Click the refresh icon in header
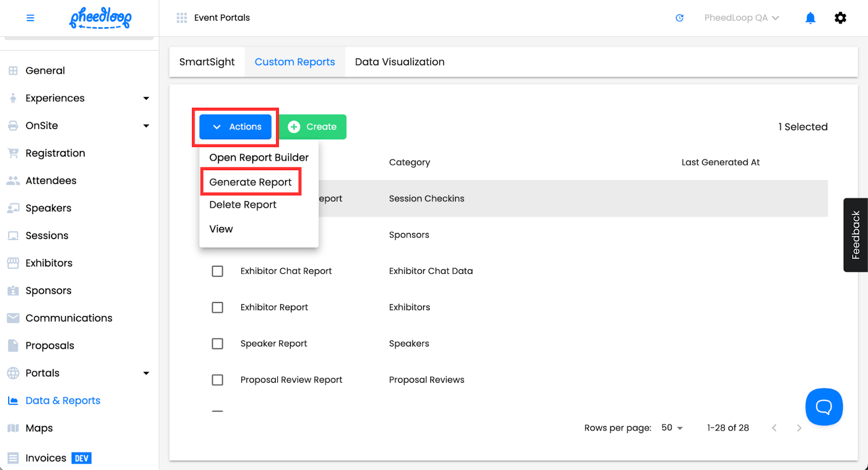868x470 pixels. pyautogui.click(x=679, y=18)
